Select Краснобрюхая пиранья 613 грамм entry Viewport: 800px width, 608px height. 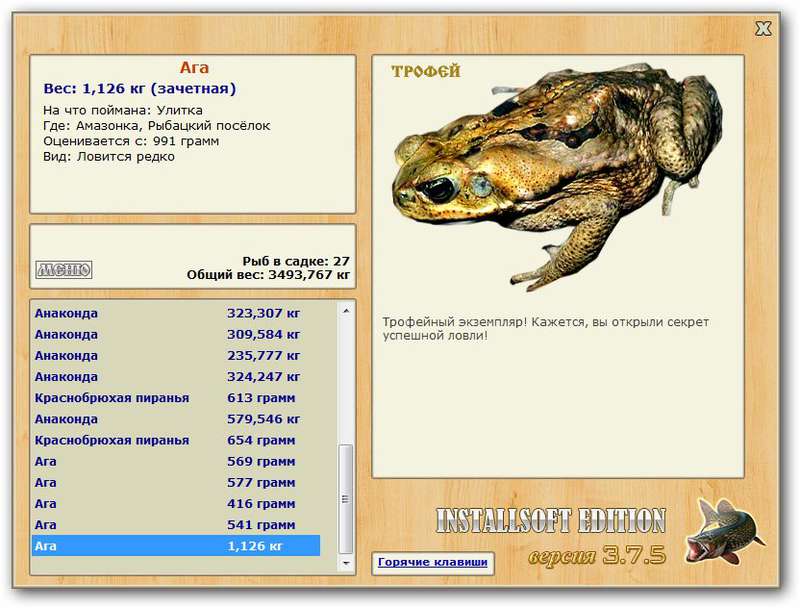point(176,398)
